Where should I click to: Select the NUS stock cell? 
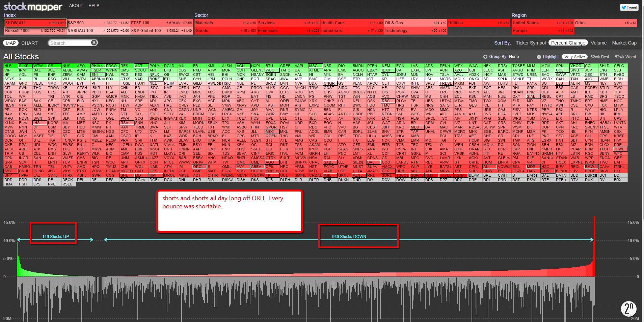point(69,66)
